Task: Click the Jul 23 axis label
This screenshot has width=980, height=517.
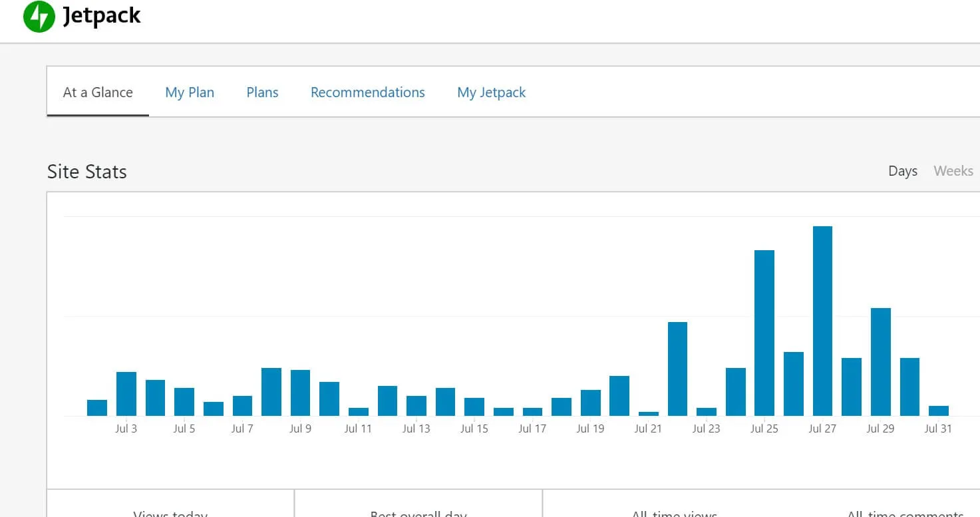Action: coord(707,429)
